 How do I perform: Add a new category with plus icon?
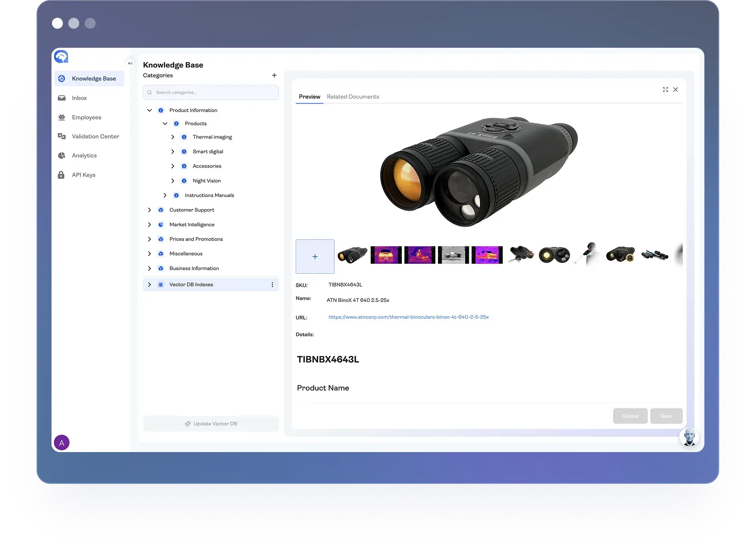point(274,75)
